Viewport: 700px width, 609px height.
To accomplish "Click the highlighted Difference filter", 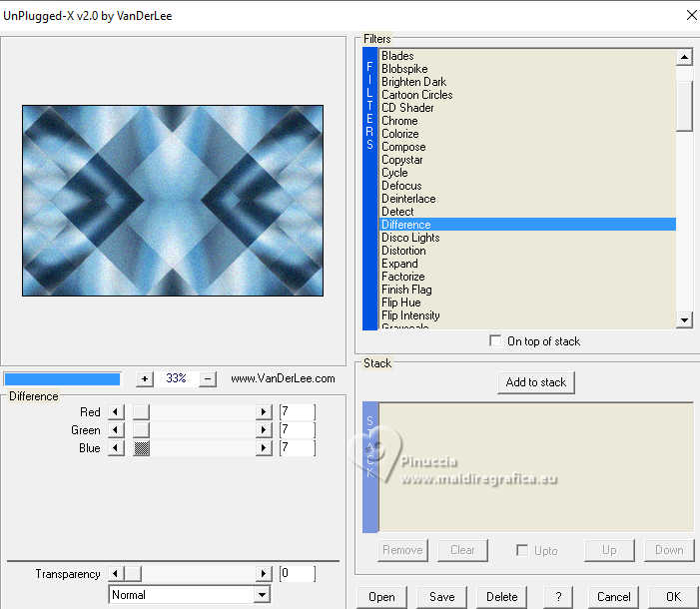I will [x=527, y=225].
